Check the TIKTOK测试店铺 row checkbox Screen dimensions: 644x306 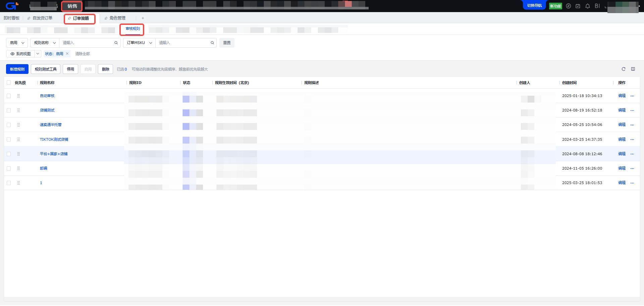click(9, 139)
